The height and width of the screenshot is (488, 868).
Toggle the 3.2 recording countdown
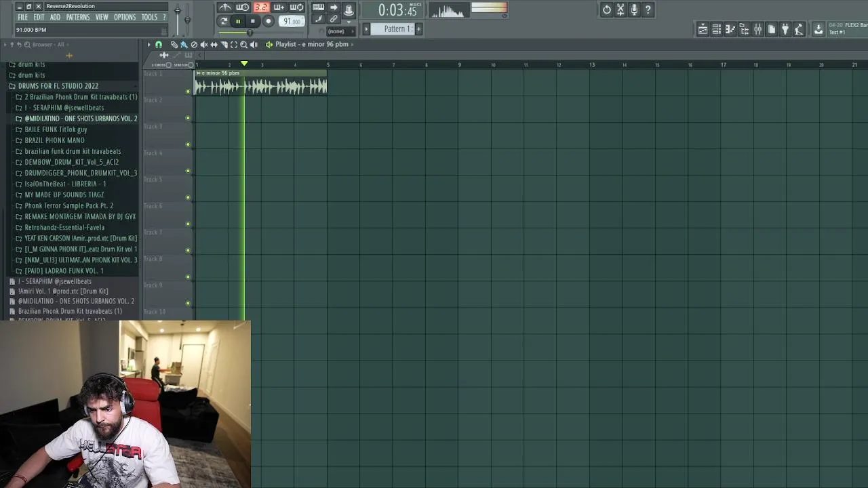[x=261, y=8]
